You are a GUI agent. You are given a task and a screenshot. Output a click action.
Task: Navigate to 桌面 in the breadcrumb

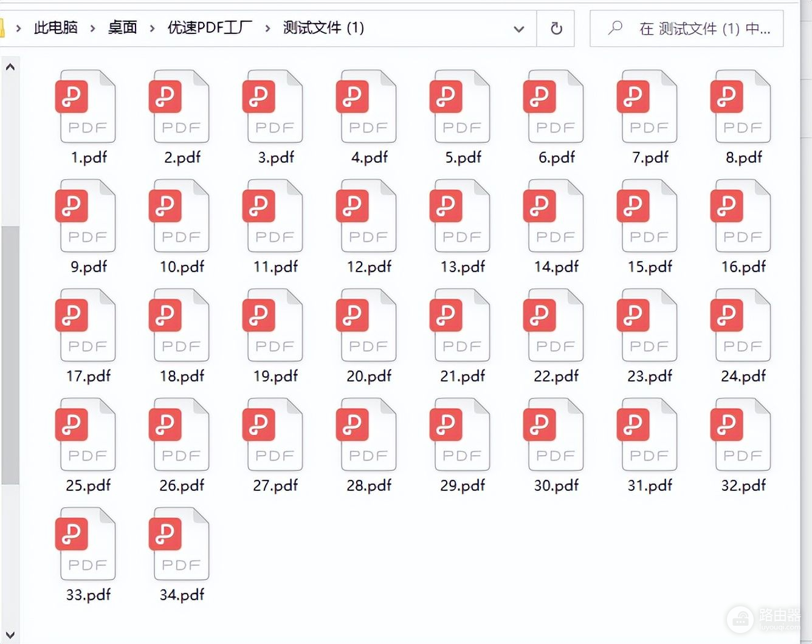click(x=122, y=27)
